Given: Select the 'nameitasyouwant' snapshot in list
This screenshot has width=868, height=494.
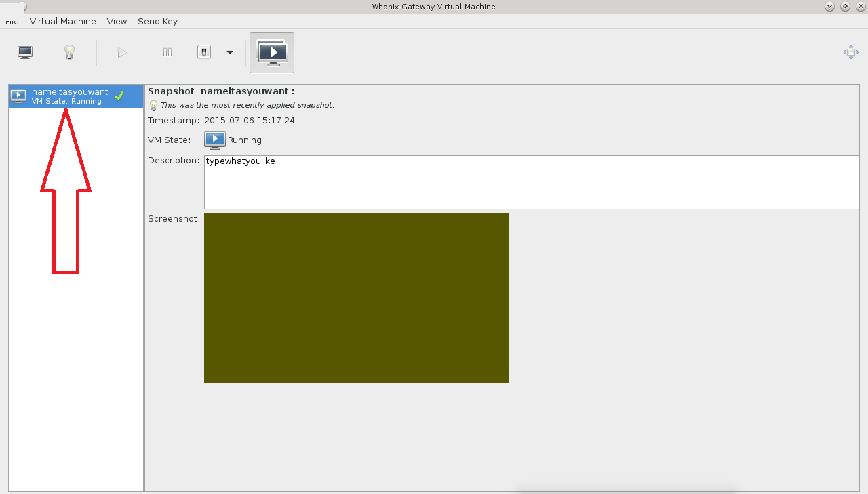Looking at the screenshot, I should pyautogui.click(x=69, y=96).
